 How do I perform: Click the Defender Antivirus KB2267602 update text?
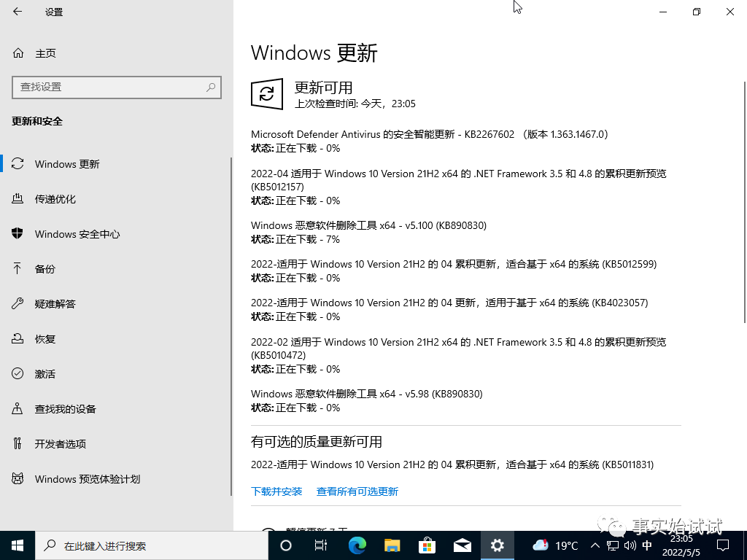click(429, 134)
